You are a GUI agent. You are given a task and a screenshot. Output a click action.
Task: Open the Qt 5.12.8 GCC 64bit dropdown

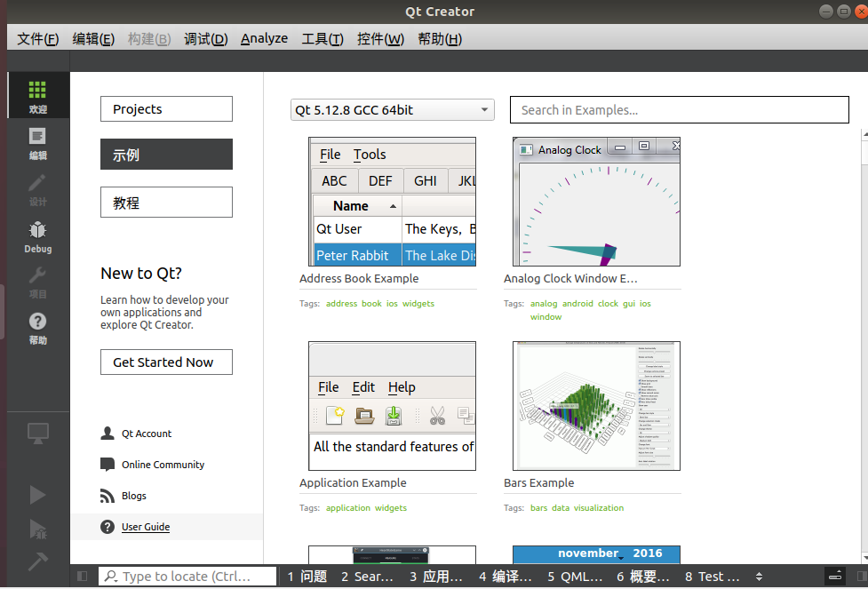pyautogui.click(x=392, y=109)
